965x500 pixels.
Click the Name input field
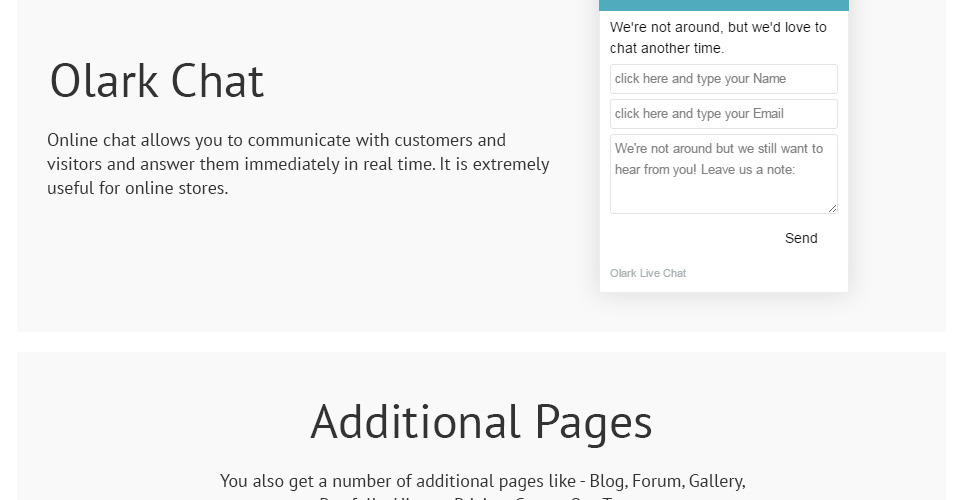723,79
